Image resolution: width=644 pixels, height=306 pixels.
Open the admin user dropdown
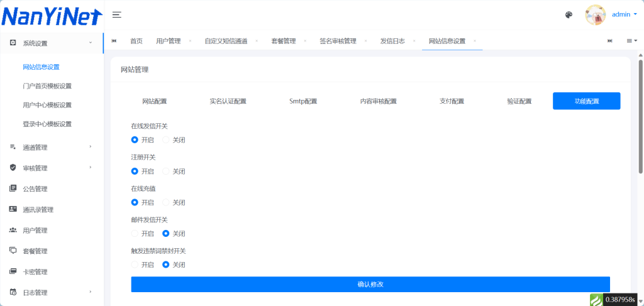tap(625, 14)
